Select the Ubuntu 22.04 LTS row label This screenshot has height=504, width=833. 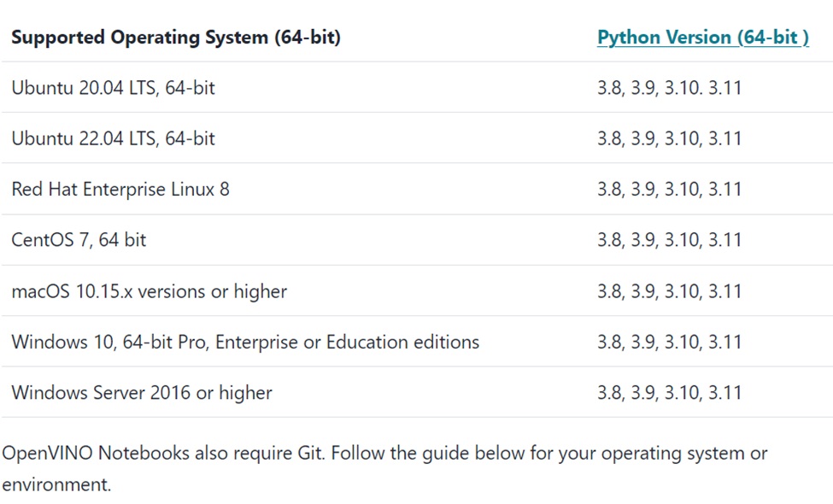click(x=113, y=138)
